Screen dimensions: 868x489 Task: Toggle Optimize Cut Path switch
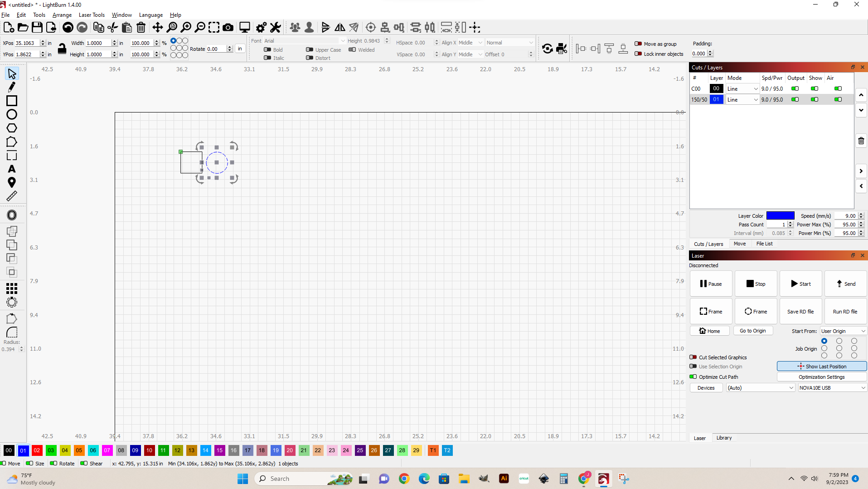[x=693, y=377]
